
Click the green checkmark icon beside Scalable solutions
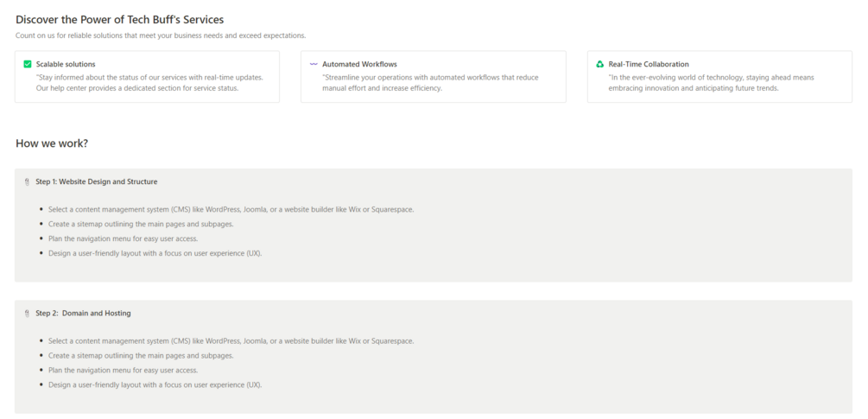(28, 64)
